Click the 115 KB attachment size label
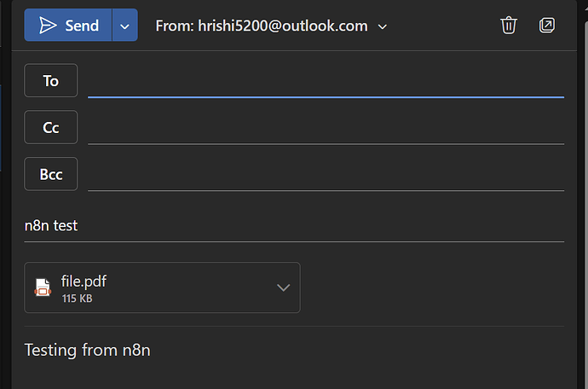Image resolution: width=588 pixels, height=389 pixels. coord(78,299)
